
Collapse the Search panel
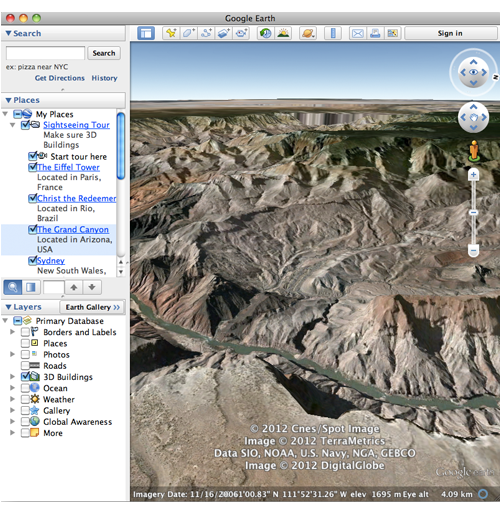click(x=9, y=33)
